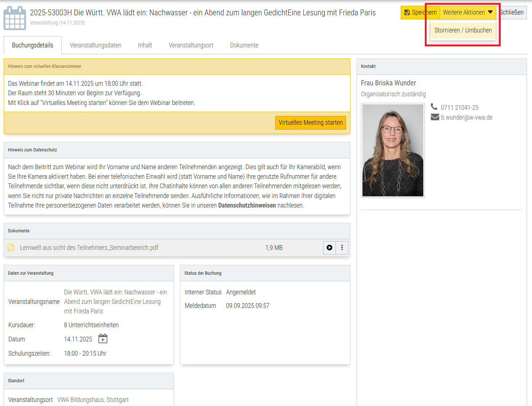532x406 pixels.
Task: Click the Speichern button with disk icon
Action: 420,12
